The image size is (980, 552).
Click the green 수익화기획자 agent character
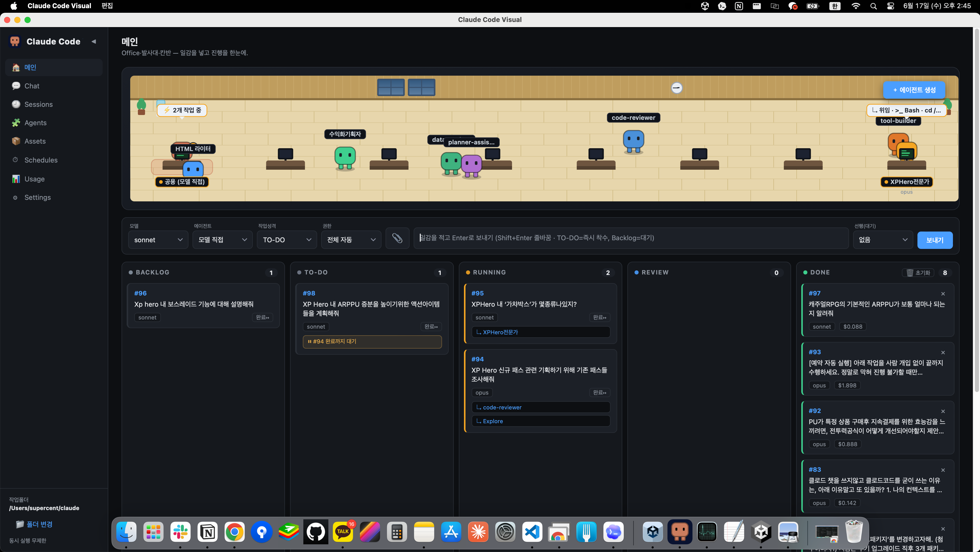click(x=345, y=157)
